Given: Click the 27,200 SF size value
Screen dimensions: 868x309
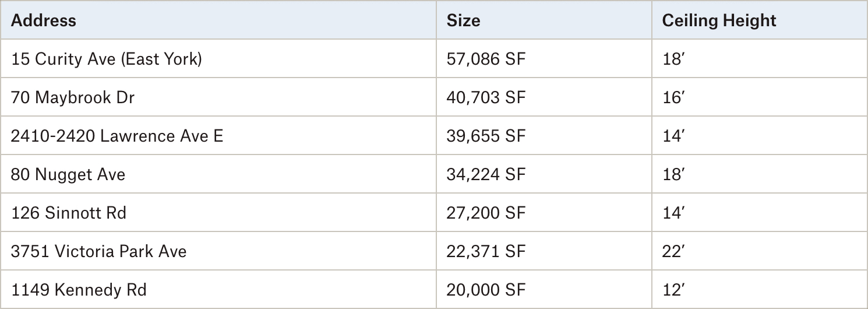Looking at the screenshot, I should point(485,213).
